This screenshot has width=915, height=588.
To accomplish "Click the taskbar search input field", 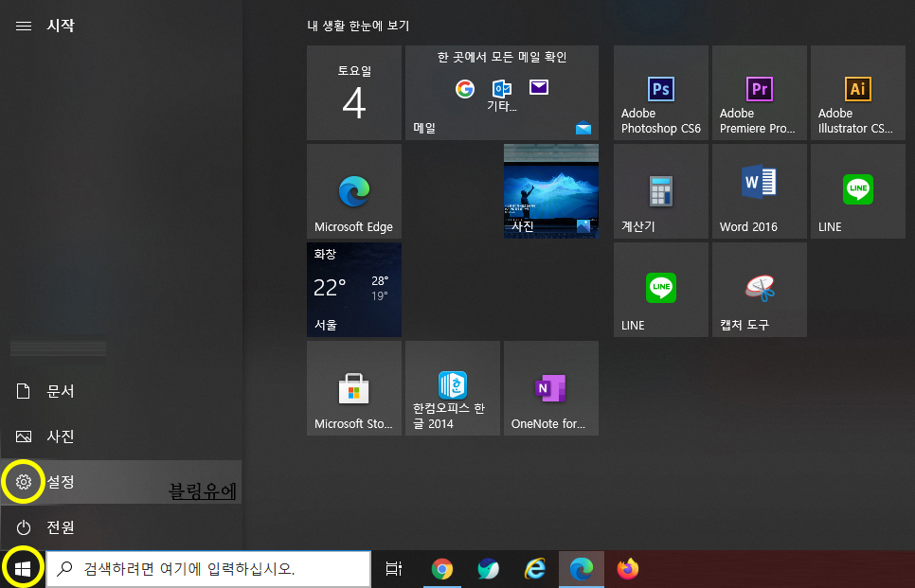I will point(208,569).
